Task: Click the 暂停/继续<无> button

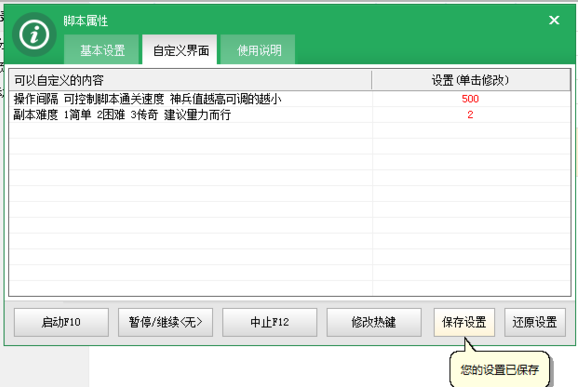Action: pos(165,322)
